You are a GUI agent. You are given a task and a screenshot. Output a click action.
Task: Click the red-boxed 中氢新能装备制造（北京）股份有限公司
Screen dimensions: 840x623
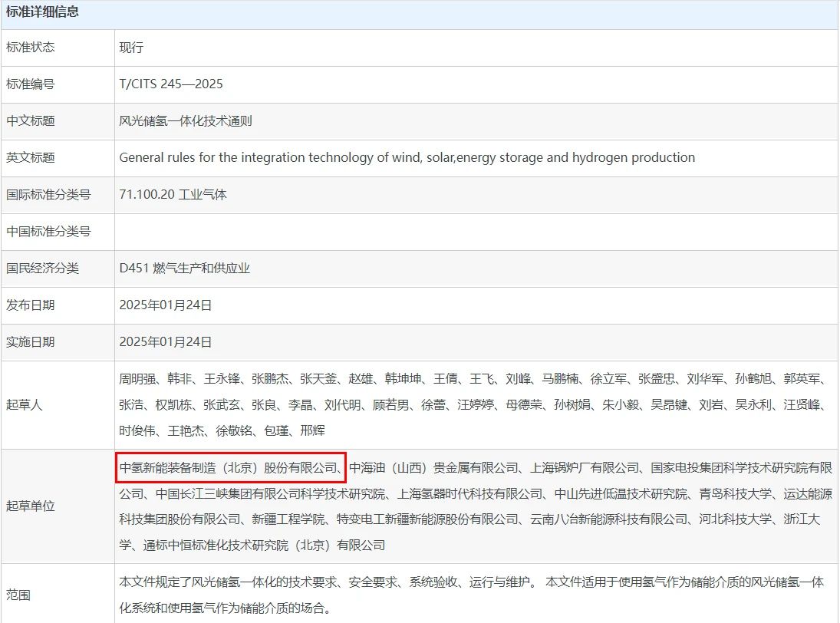228,467
